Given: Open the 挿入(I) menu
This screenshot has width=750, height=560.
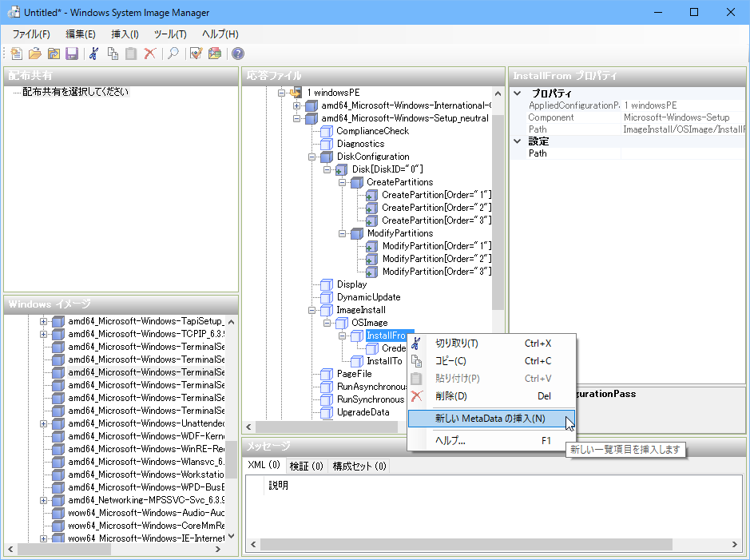Looking at the screenshot, I should (125, 34).
